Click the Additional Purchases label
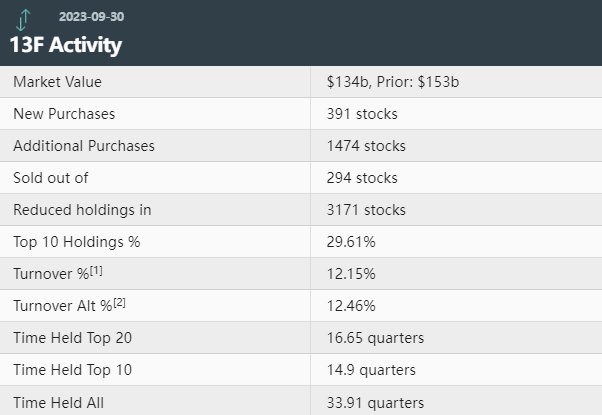The image size is (602, 415). coord(84,146)
